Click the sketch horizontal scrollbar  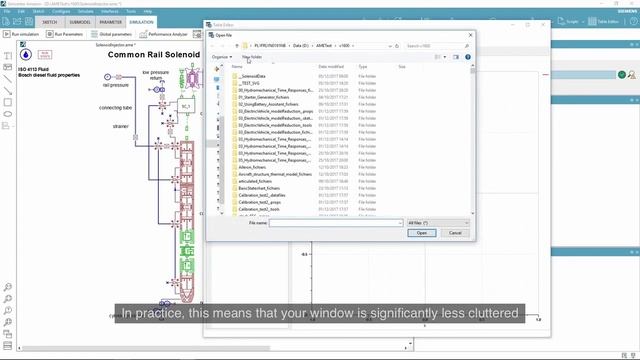pos(146,348)
